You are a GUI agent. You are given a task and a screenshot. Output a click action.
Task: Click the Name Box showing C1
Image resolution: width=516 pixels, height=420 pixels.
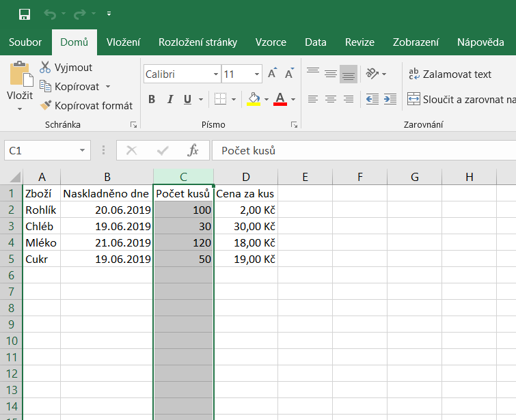click(41, 151)
